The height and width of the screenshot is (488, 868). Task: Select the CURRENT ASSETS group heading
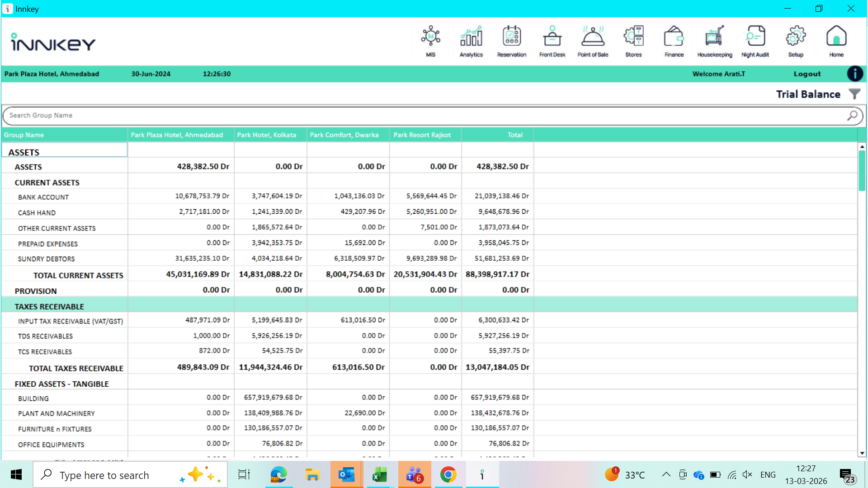(47, 183)
